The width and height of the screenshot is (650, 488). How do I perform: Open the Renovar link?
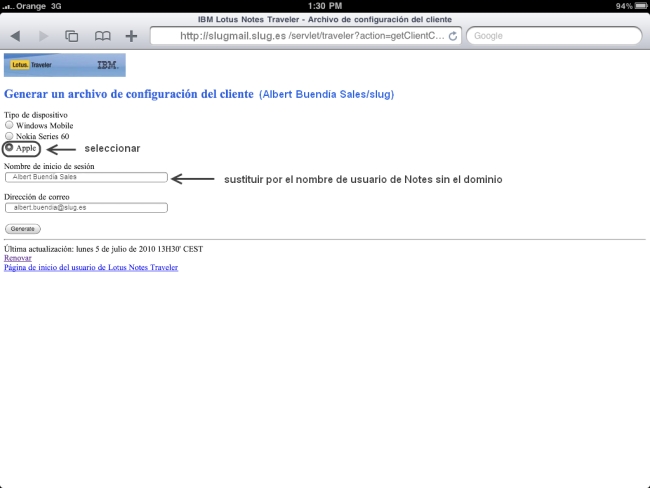pyautogui.click(x=18, y=258)
